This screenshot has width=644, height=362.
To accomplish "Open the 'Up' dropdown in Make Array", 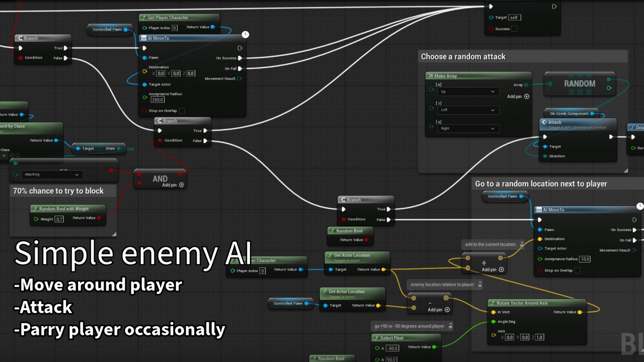I will click(468, 92).
